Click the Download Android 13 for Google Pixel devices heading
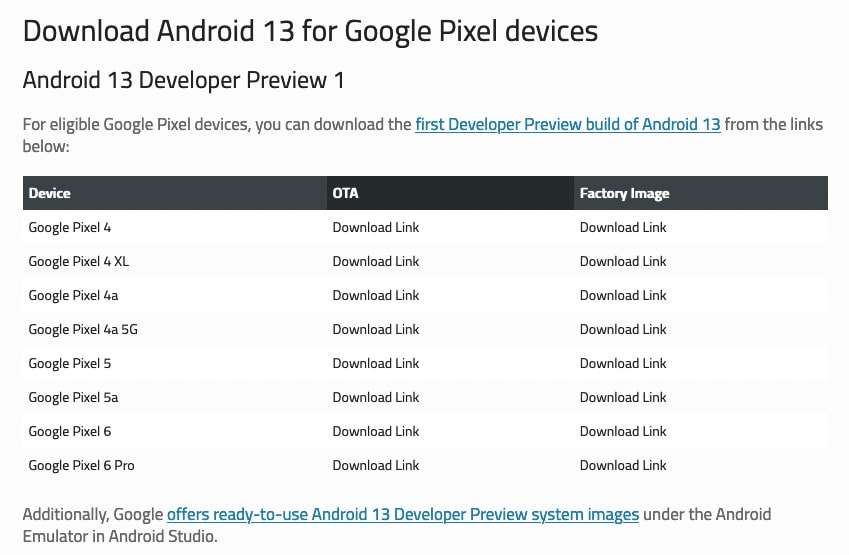The width and height of the screenshot is (849, 555). tap(310, 31)
